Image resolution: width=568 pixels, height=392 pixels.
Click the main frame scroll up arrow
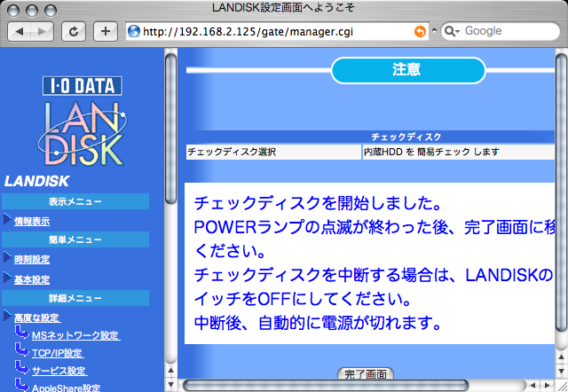tap(561, 357)
